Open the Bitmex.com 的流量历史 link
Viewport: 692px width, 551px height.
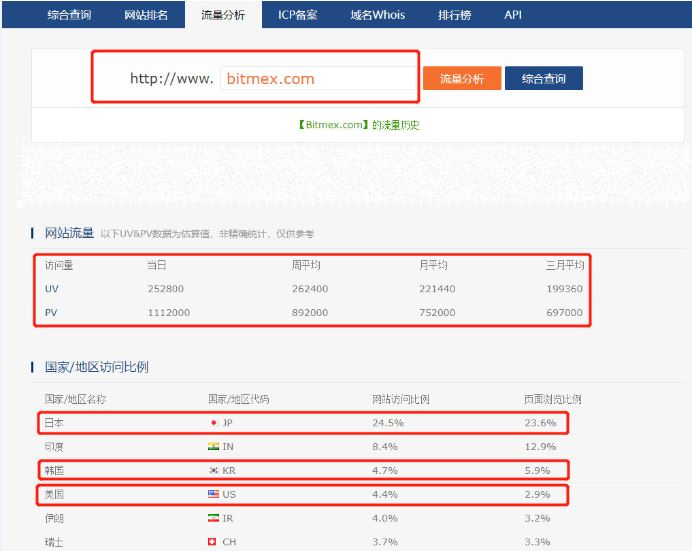click(358, 125)
